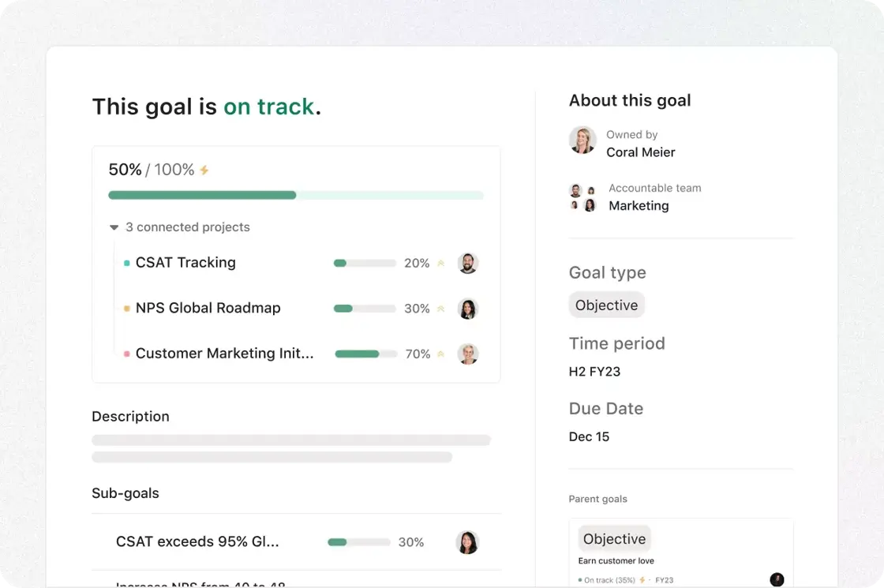Open the CSAT exceeds 95% Gl... sub-goal
The image size is (884, 588).
197,541
